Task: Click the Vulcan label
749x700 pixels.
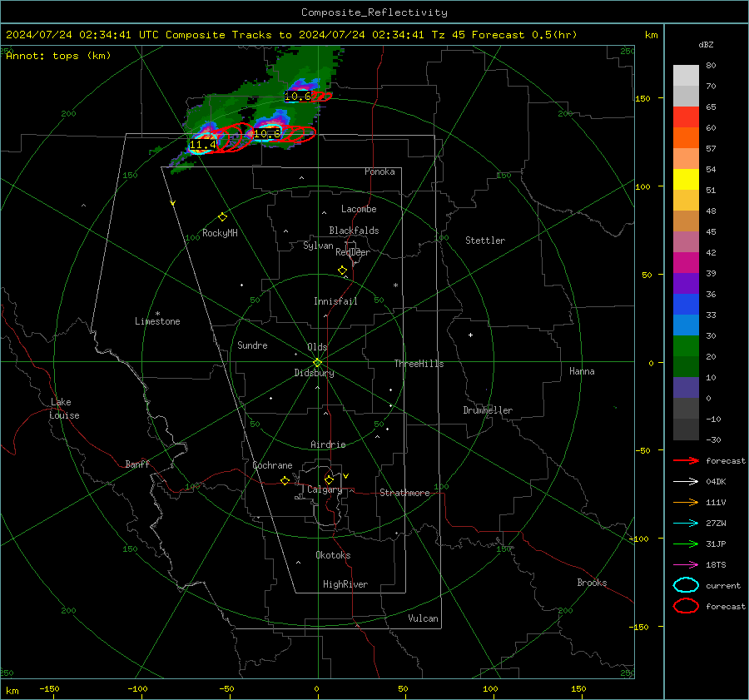Action: 423,618
